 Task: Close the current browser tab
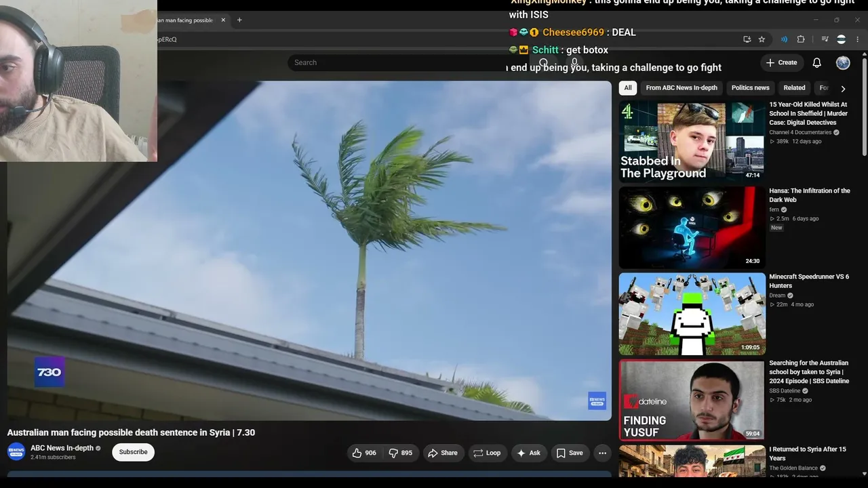click(x=223, y=20)
